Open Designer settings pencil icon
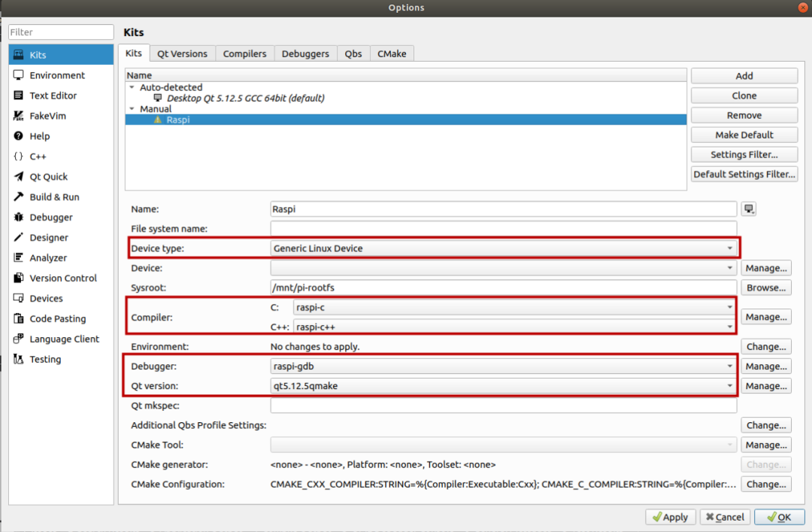Viewport: 812px width, 532px height. coord(19,237)
